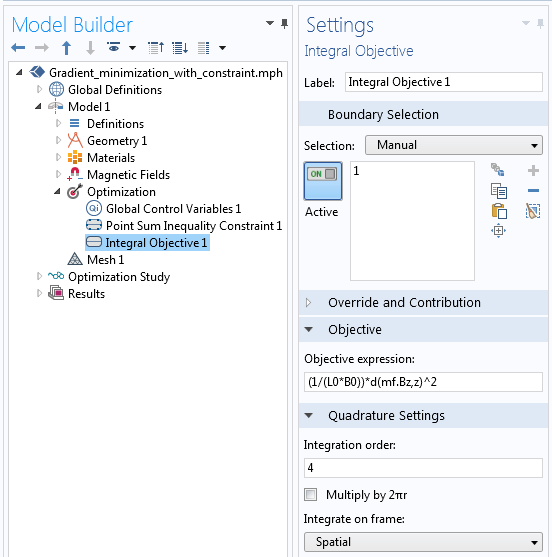This screenshot has height=557, width=552.
Task: Select the Mesh 1 node
Action: [x=105, y=260]
